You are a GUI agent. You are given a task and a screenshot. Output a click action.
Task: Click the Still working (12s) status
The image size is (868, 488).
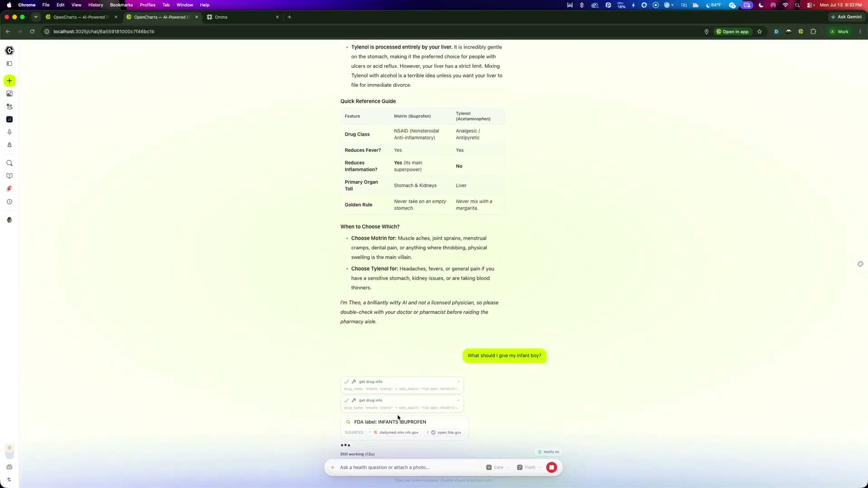(x=357, y=454)
